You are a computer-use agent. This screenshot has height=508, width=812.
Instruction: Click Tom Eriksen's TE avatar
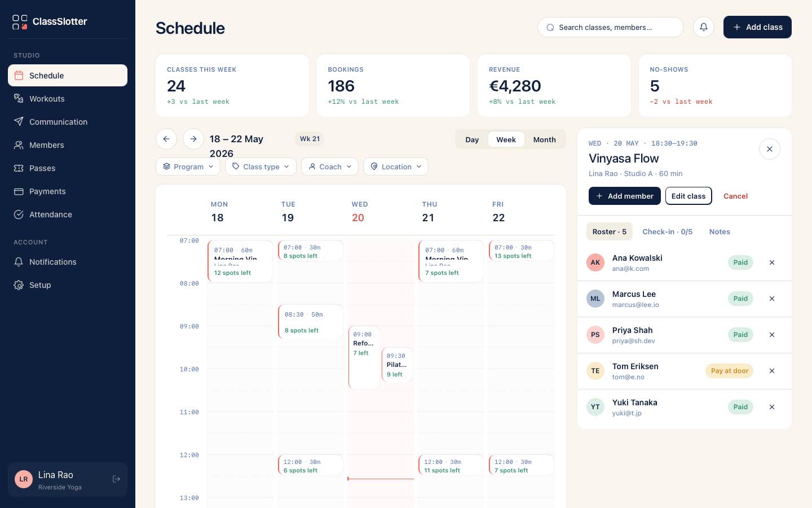coord(595,371)
